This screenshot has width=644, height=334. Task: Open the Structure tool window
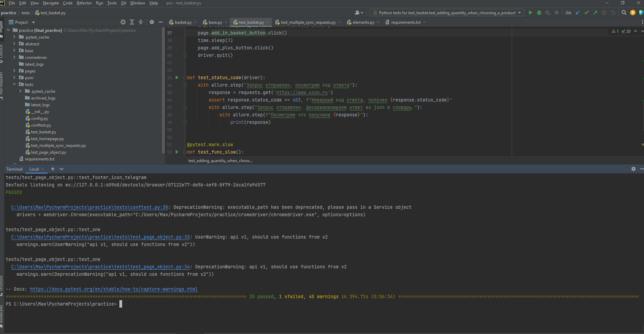[x=2, y=285]
